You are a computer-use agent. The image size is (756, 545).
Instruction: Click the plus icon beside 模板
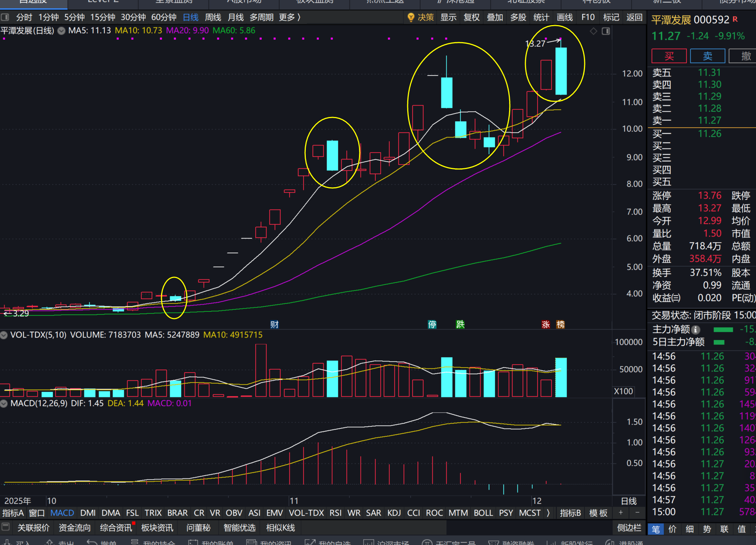pyautogui.click(x=621, y=513)
